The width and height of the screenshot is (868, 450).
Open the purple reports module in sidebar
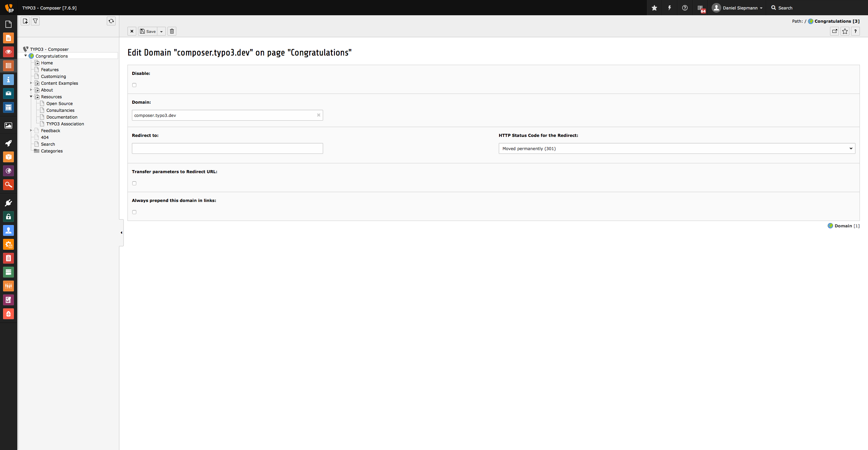[8, 300]
